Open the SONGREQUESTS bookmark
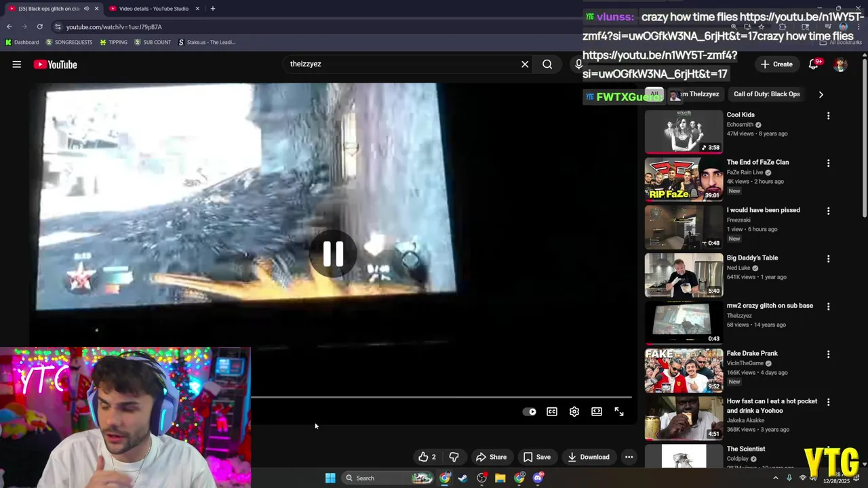The height and width of the screenshot is (488, 868). [69, 42]
